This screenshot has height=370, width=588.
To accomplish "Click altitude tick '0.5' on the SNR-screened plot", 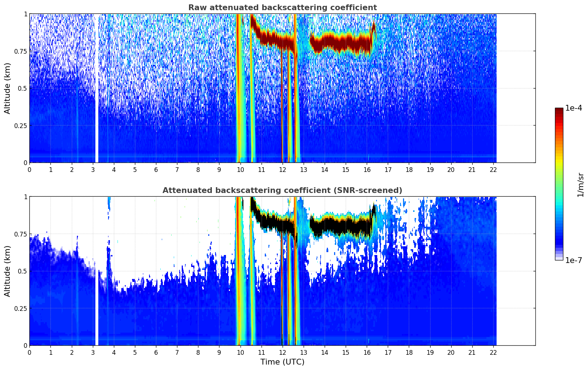I will point(22,271).
